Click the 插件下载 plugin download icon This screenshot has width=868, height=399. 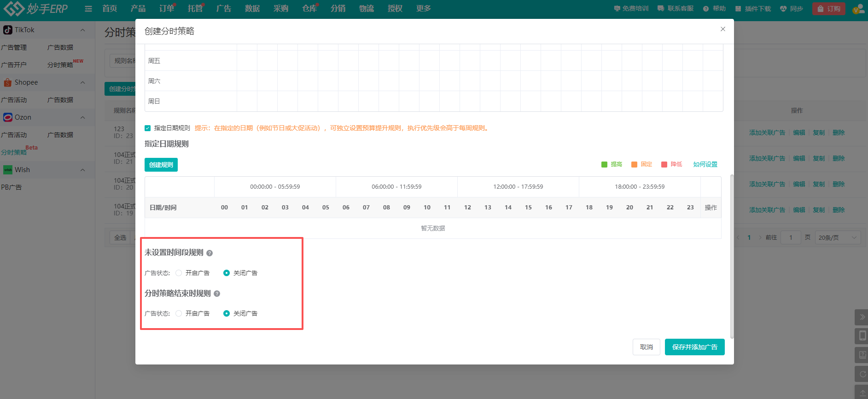coord(738,9)
